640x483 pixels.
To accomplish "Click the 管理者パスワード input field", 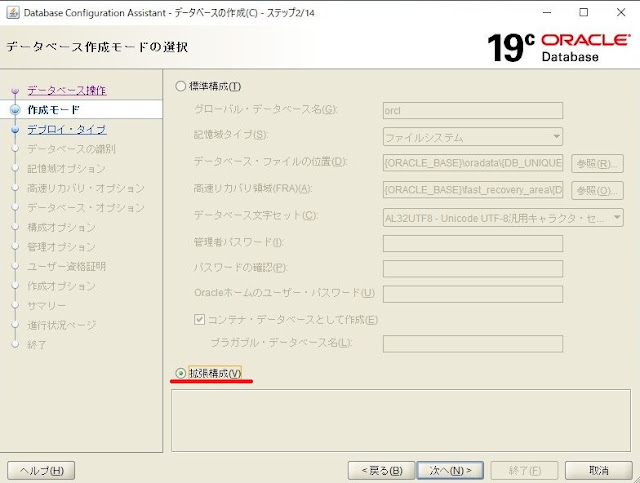I will coord(473,243).
